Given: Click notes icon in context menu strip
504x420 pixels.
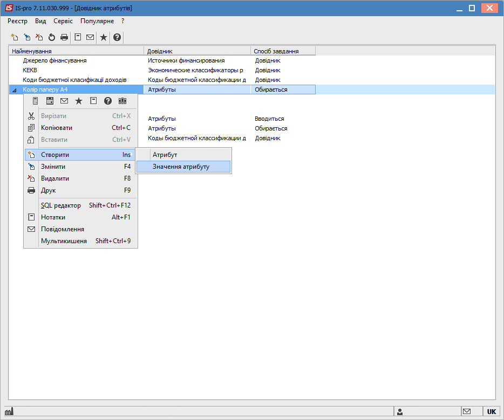Looking at the screenshot, I should tap(93, 101).
